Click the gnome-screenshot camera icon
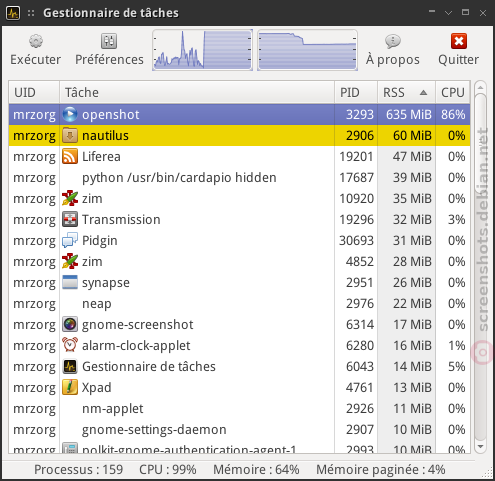Image resolution: width=495 pixels, height=481 pixels. [x=70, y=324]
